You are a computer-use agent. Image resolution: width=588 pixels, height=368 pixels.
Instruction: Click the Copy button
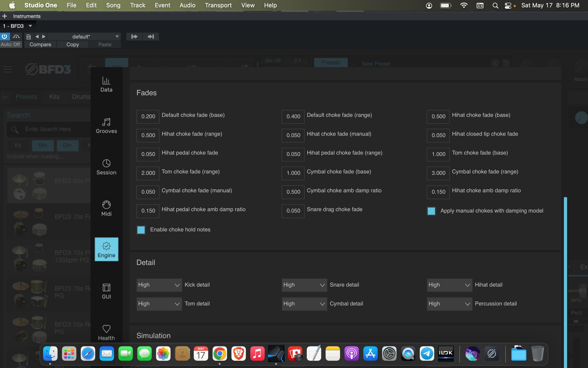(x=73, y=44)
